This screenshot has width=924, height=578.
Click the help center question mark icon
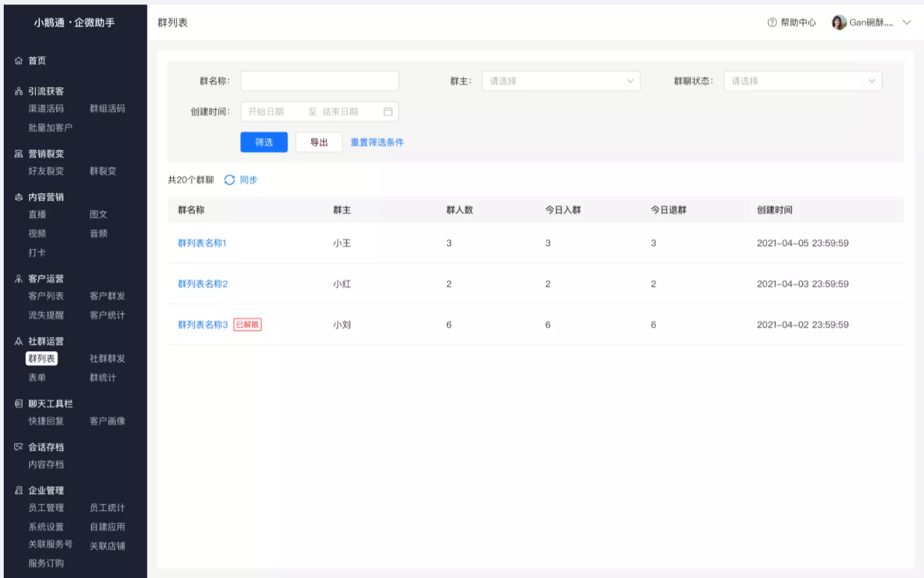pos(772,22)
